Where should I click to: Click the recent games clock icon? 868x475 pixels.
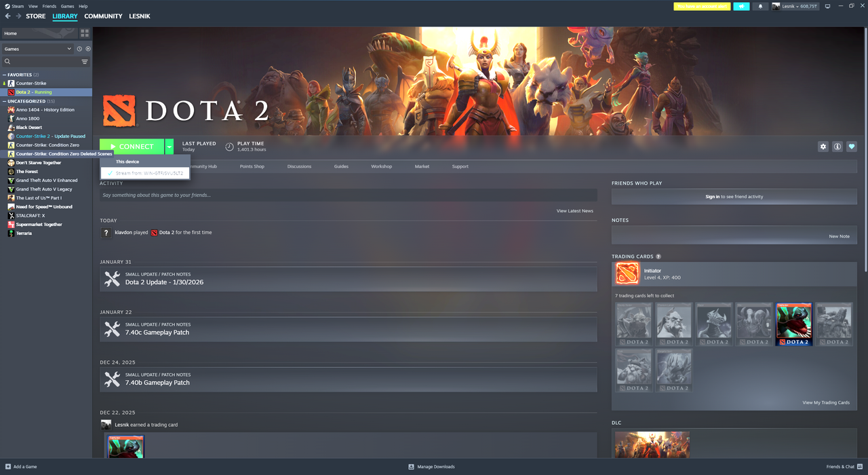coord(79,49)
